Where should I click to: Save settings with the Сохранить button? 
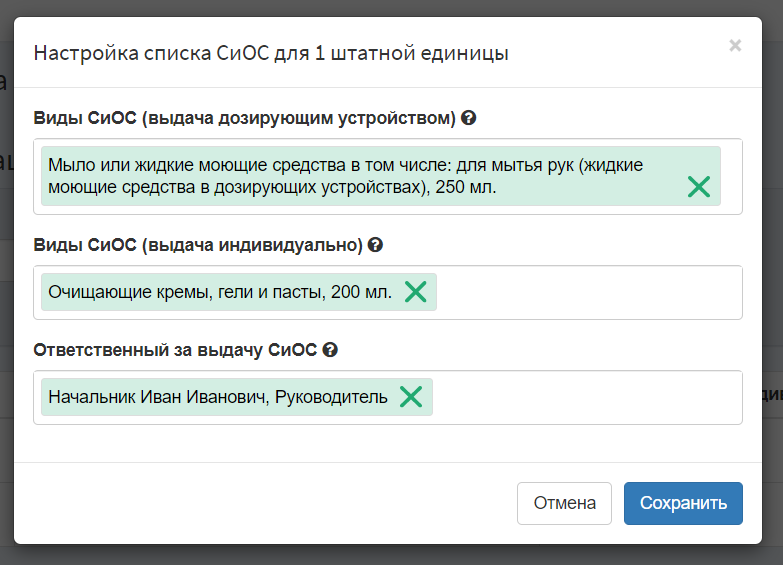coord(683,503)
